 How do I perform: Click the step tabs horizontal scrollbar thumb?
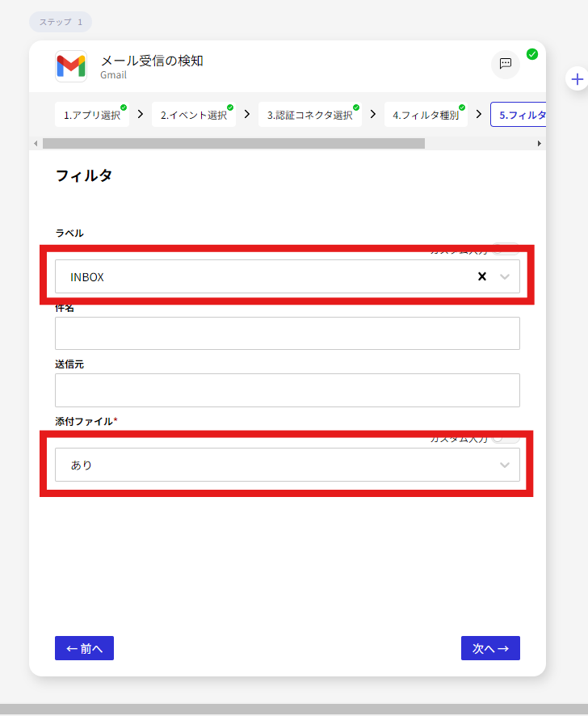click(x=233, y=143)
